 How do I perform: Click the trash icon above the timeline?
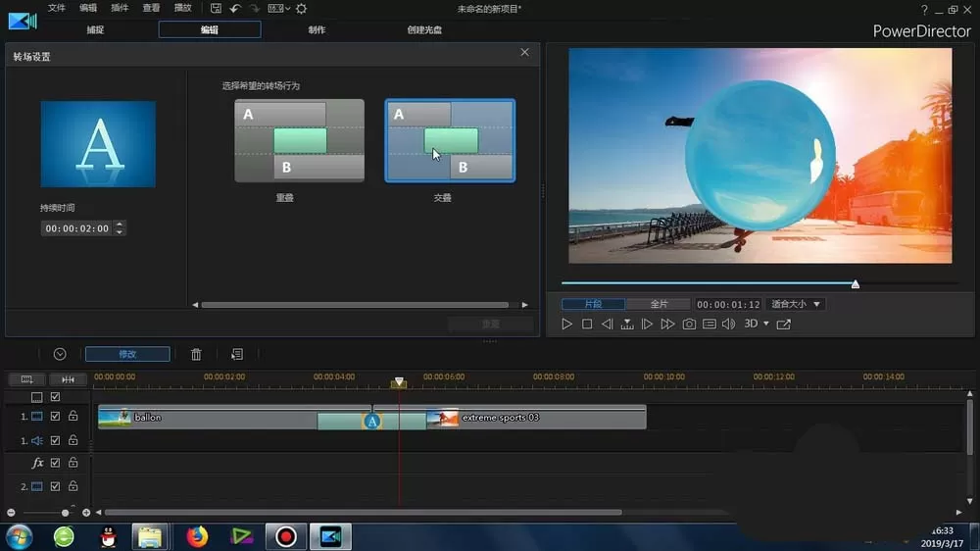point(196,355)
